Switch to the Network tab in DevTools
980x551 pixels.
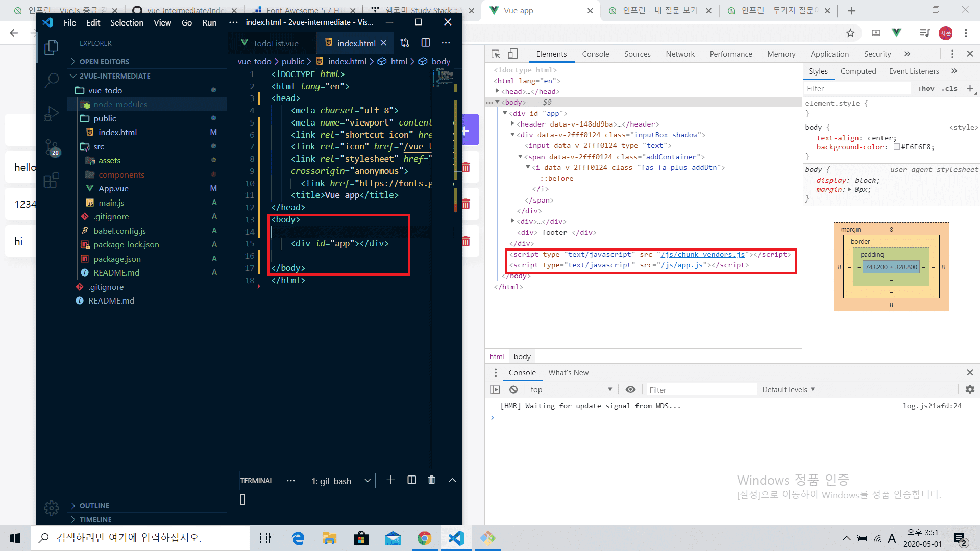point(680,54)
